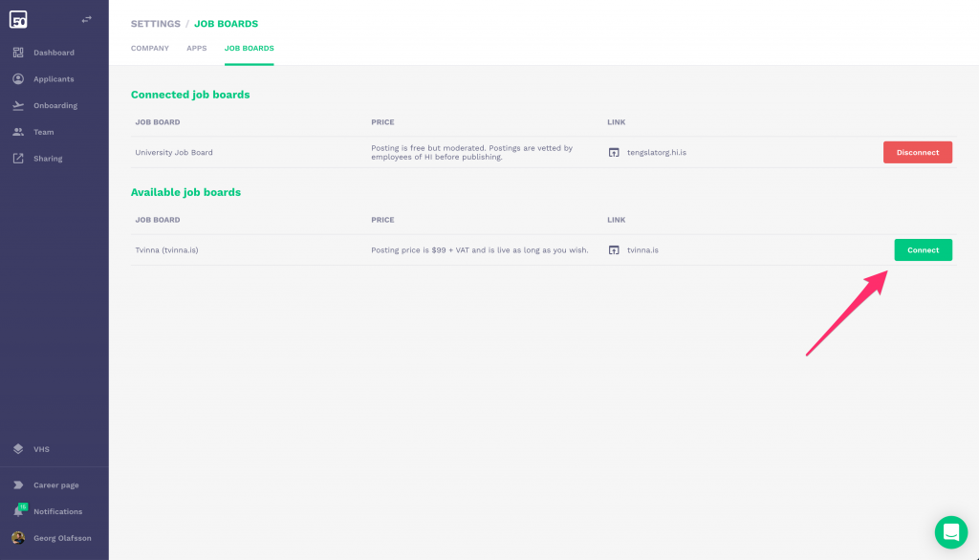
Task: Click the Career page tag icon
Action: tap(18, 485)
